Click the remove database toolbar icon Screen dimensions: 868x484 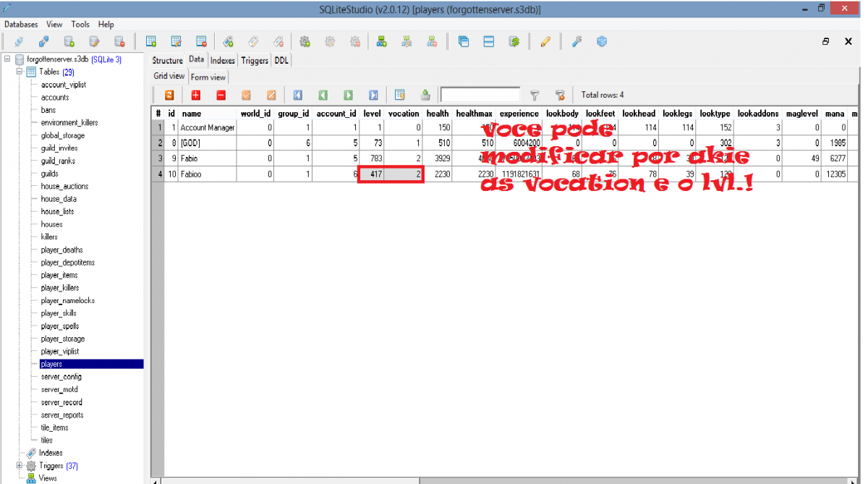(119, 42)
